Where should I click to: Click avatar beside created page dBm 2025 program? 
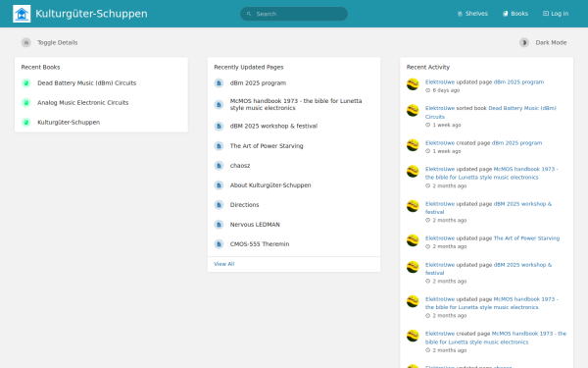(x=413, y=145)
